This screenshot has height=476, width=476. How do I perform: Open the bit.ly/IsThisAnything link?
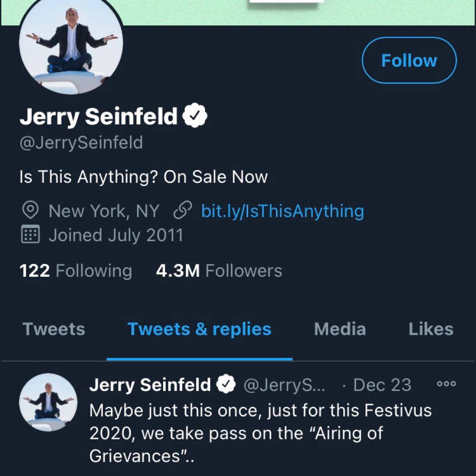pyautogui.click(x=282, y=211)
